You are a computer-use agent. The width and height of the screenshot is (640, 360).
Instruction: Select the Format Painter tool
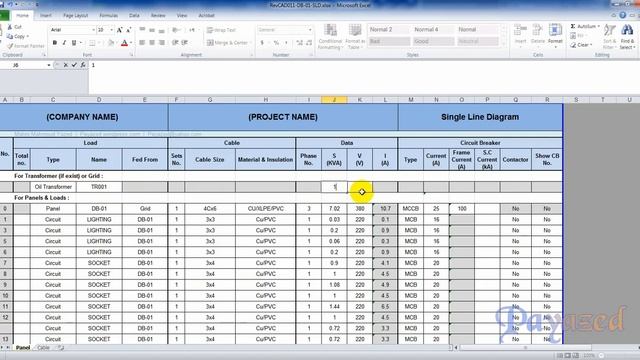pos(26,46)
